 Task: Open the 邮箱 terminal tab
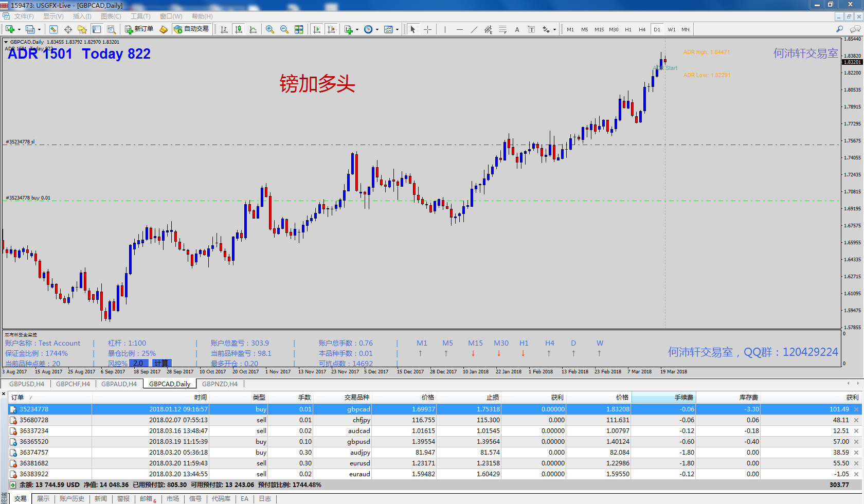coord(148,499)
